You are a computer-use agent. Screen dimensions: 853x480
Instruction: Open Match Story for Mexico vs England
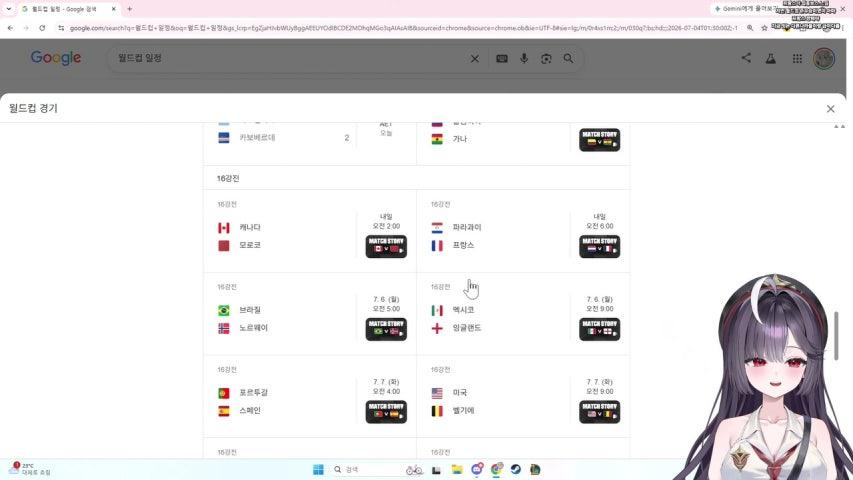pyautogui.click(x=599, y=329)
